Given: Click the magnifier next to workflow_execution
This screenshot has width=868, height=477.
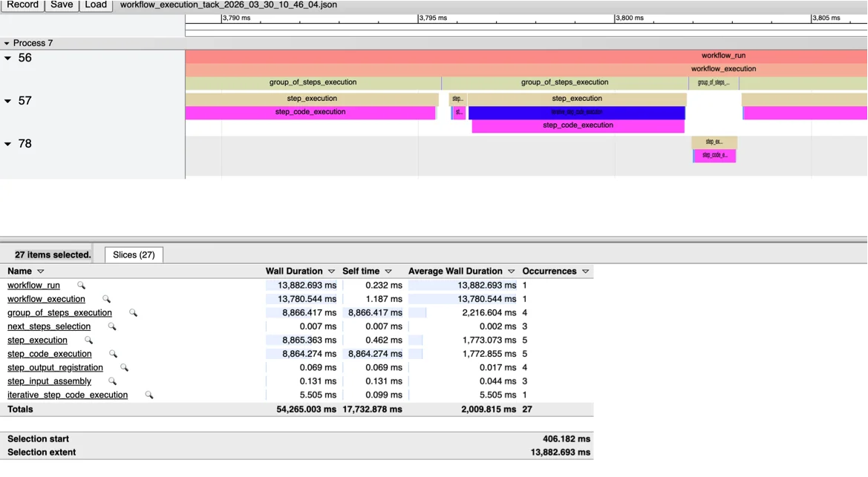Looking at the screenshot, I should tap(105, 299).
